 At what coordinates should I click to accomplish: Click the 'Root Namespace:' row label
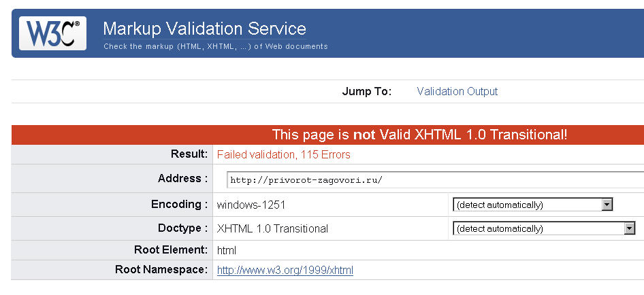(161, 270)
